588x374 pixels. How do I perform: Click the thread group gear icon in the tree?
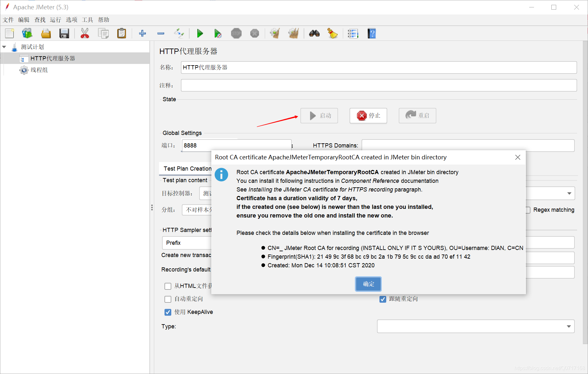pyautogui.click(x=24, y=70)
